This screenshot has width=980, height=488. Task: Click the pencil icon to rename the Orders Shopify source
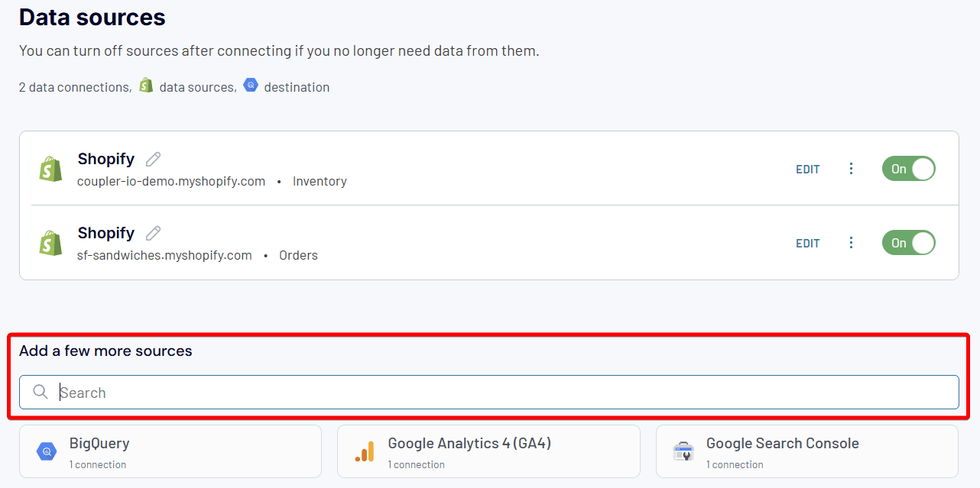pos(152,232)
